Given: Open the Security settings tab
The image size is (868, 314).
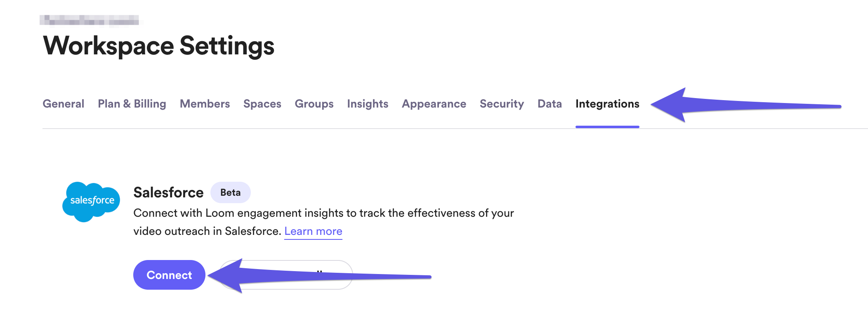Looking at the screenshot, I should 502,104.
